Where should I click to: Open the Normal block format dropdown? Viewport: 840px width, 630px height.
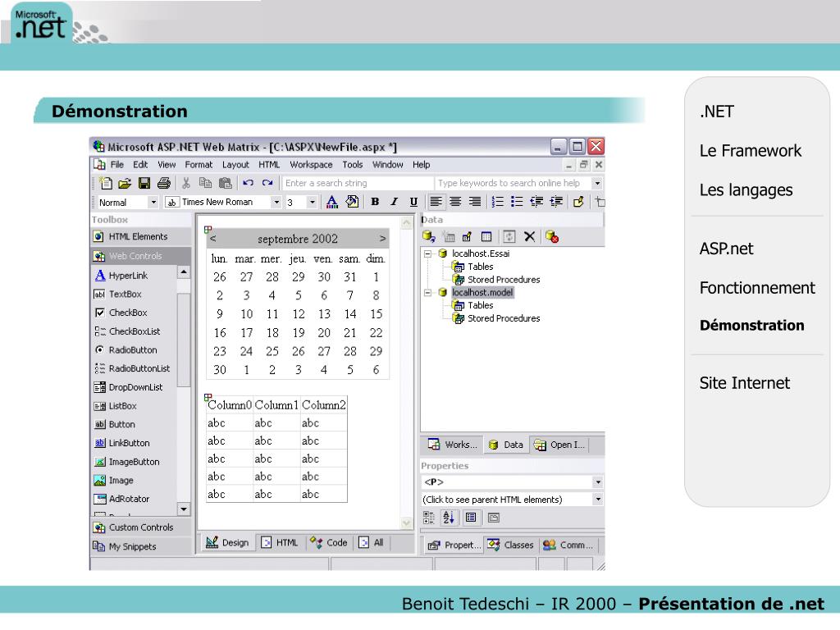click(x=127, y=203)
